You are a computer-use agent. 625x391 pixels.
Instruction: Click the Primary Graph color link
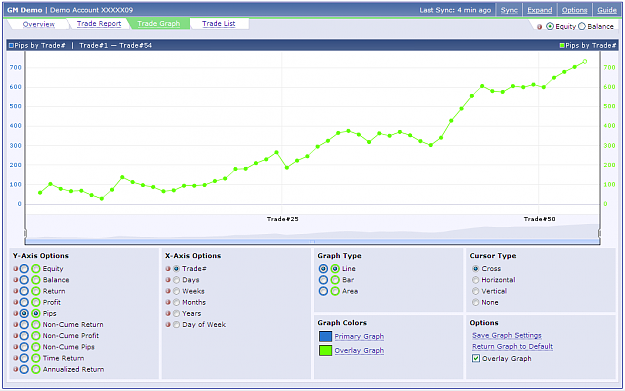click(359, 336)
